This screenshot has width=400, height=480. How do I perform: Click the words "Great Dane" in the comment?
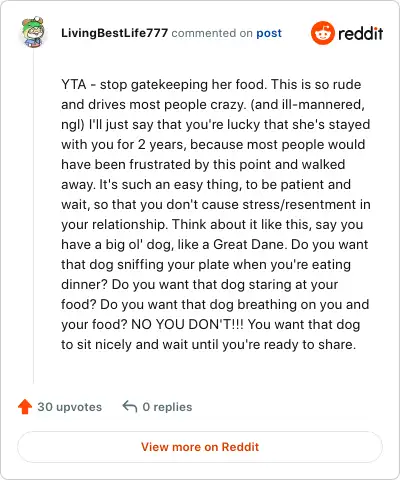pyautogui.click(x=249, y=244)
